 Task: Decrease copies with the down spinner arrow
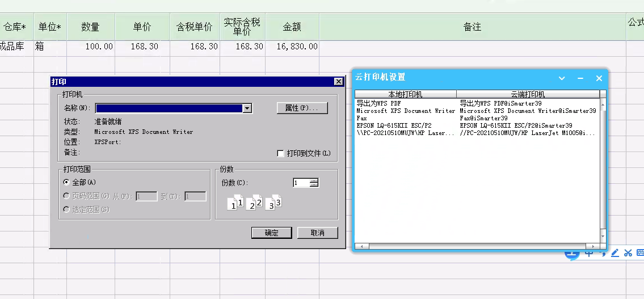314,185
